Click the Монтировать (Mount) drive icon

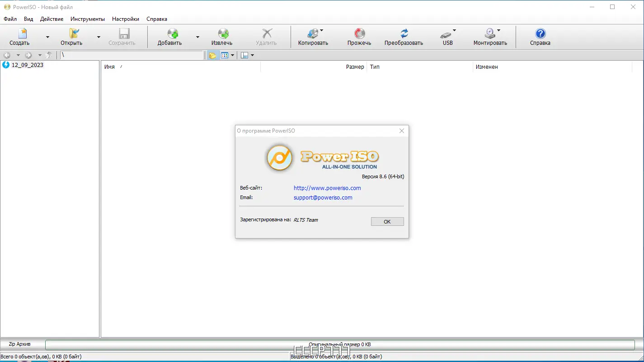click(x=489, y=33)
